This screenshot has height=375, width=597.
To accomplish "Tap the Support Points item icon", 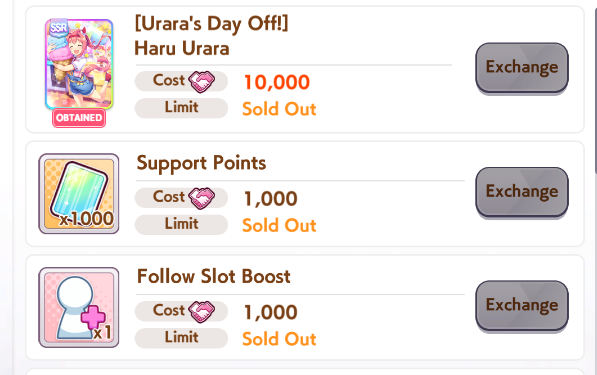I will pyautogui.click(x=79, y=194).
